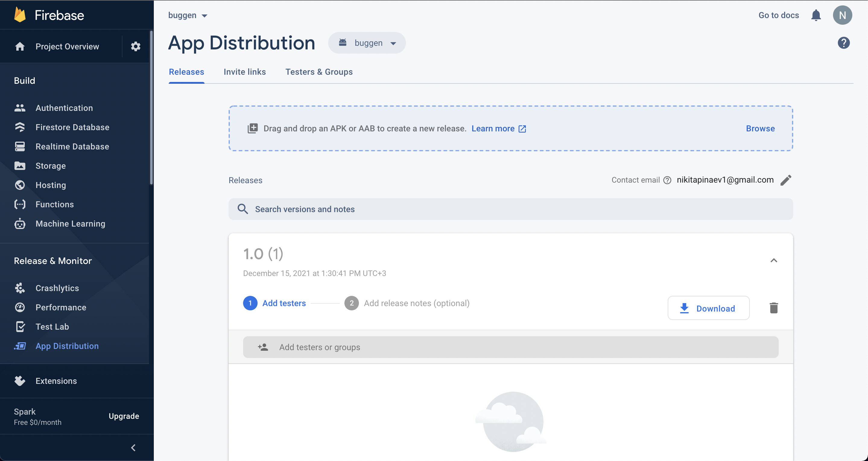Image resolution: width=868 pixels, height=461 pixels.
Task: Delete release 1.0 with trash icon
Action: point(774,307)
